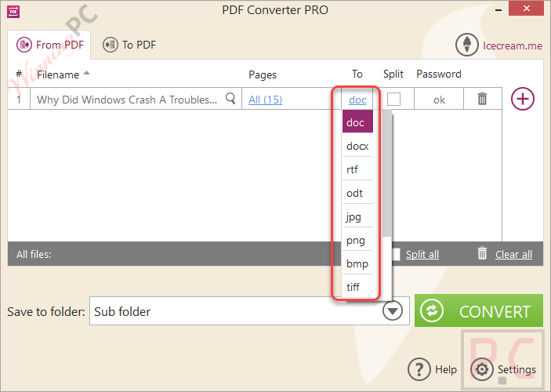
Task: Pick png in the format dropdown
Action: click(357, 239)
